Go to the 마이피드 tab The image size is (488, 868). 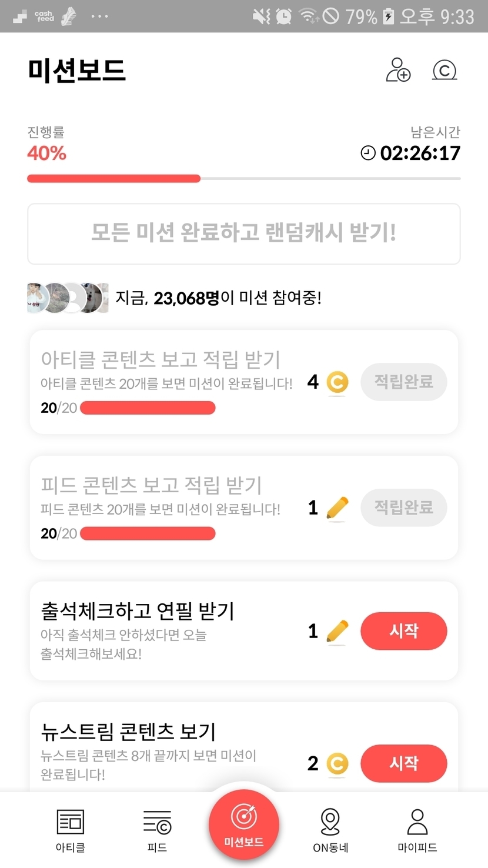(x=417, y=829)
